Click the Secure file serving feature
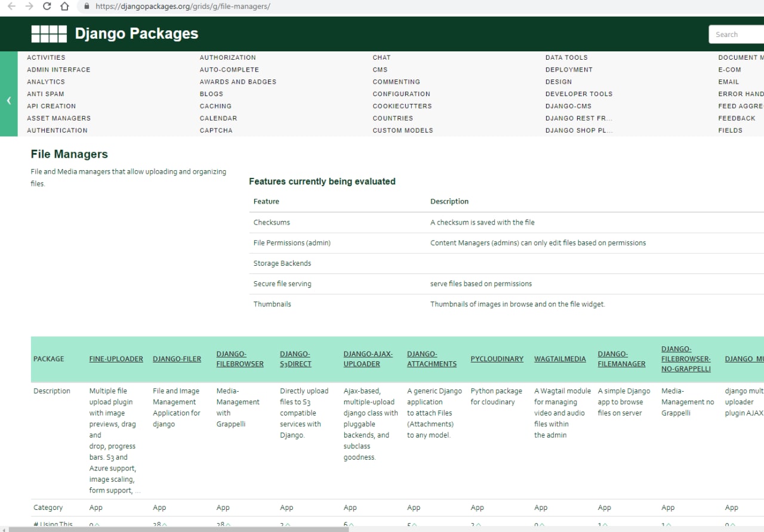 click(x=282, y=284)
